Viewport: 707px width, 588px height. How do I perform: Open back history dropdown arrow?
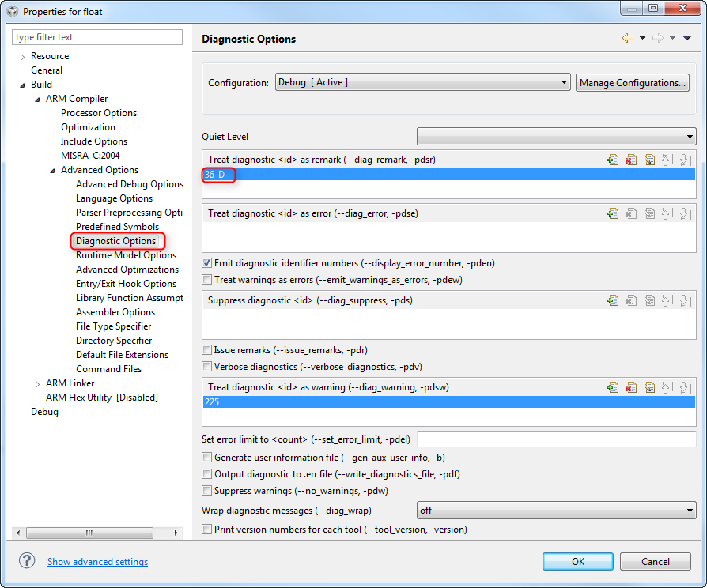(642, 38)
